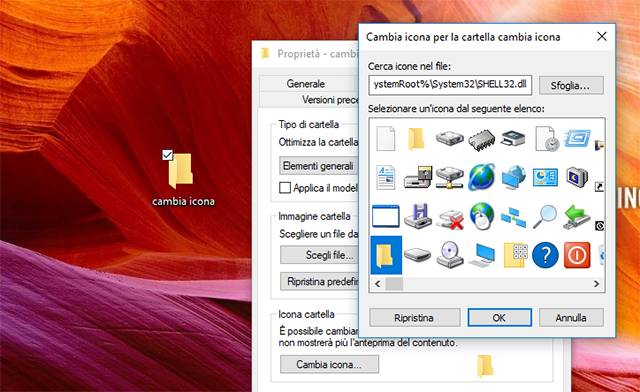Choose the printer icon
640x392 pixels.
513,138
